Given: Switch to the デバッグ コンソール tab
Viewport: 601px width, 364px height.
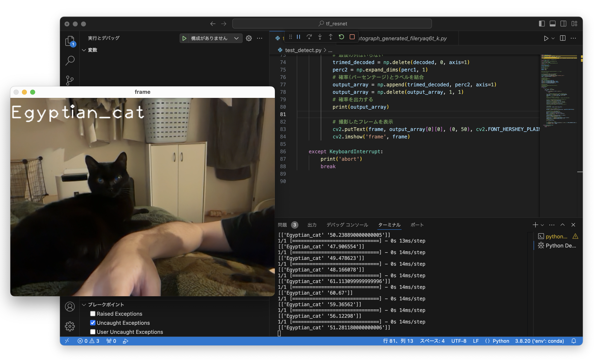Looking at the screenshot, I should coord(347,225).
